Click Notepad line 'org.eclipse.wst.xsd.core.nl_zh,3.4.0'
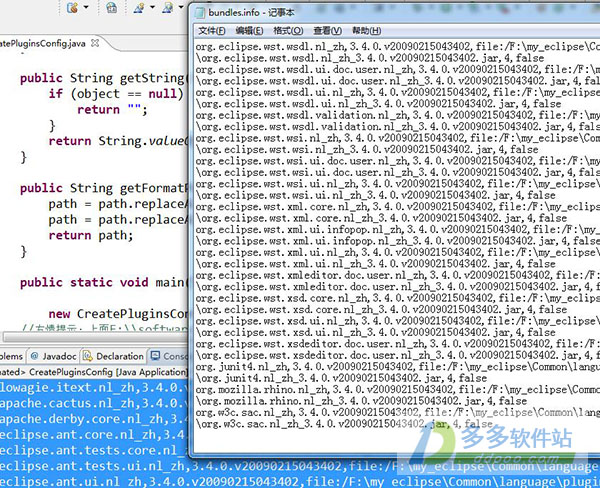Viewport: 600px width, 488px height. coord(398,298)
